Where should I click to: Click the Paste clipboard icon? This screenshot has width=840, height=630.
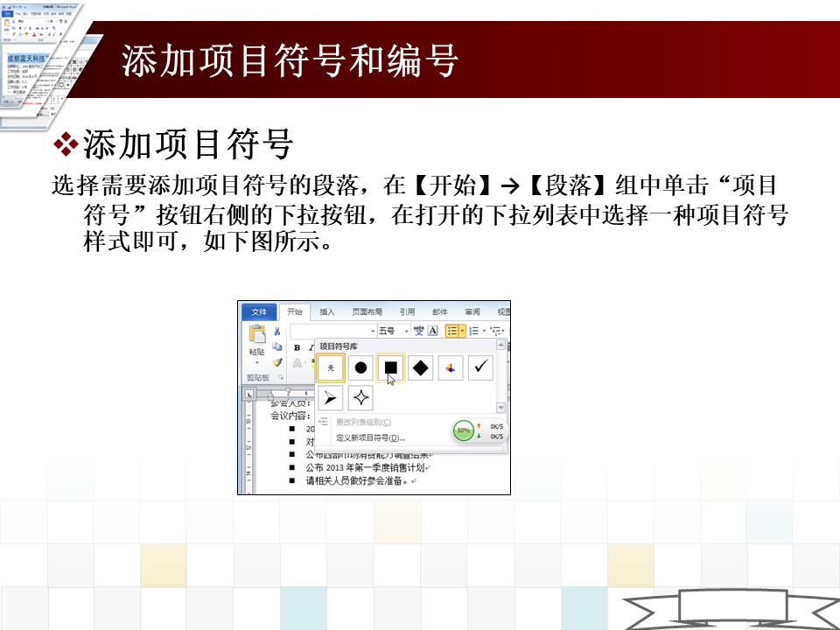click(257, 333)
